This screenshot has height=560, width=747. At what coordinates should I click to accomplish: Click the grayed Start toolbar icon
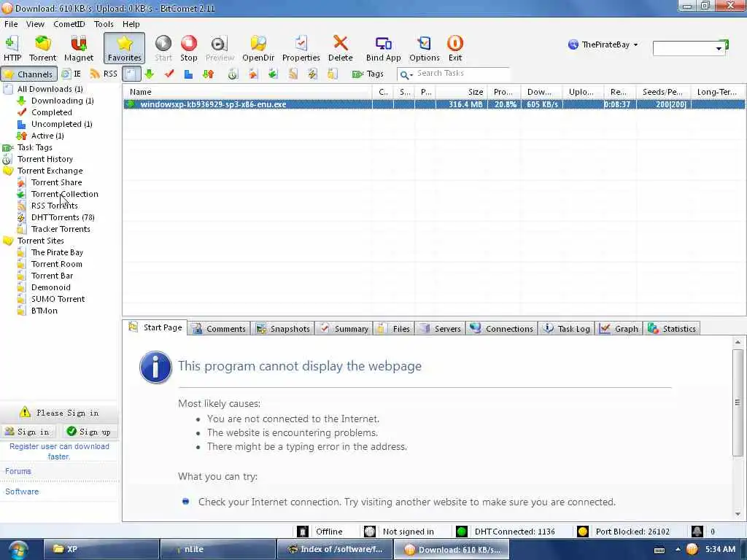point(163,48)
